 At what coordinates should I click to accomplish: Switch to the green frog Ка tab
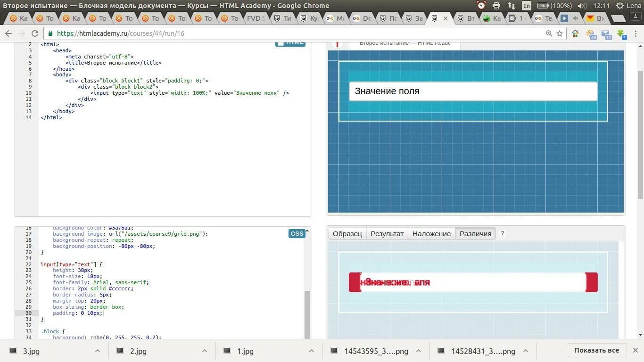tap(491, 18)
